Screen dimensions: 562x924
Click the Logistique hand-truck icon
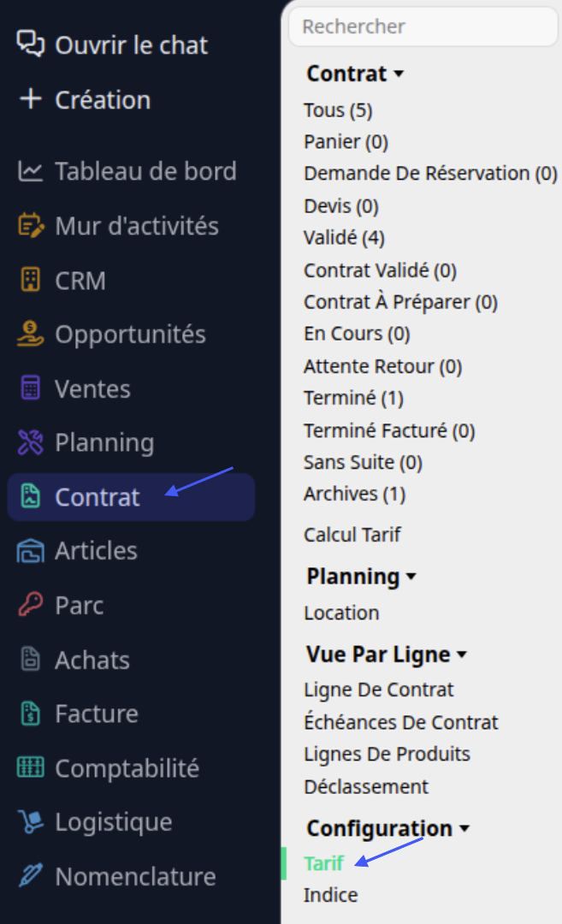pos(31,822)
